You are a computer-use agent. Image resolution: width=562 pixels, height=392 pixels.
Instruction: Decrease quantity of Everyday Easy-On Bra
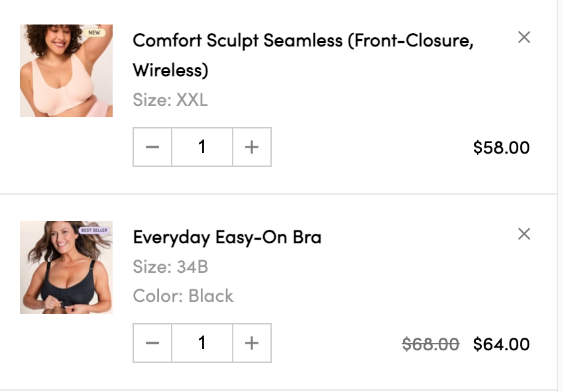pos(152,343)
